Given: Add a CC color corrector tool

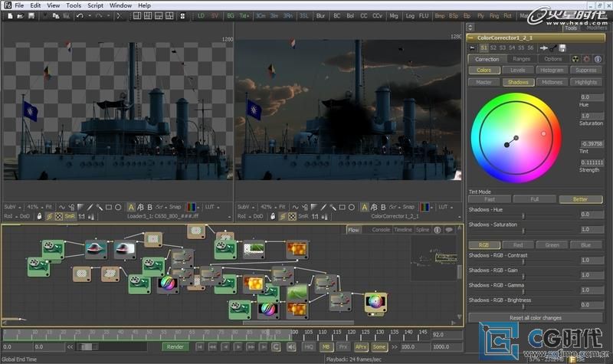Looking at the screenshot, I should [364, 16].
